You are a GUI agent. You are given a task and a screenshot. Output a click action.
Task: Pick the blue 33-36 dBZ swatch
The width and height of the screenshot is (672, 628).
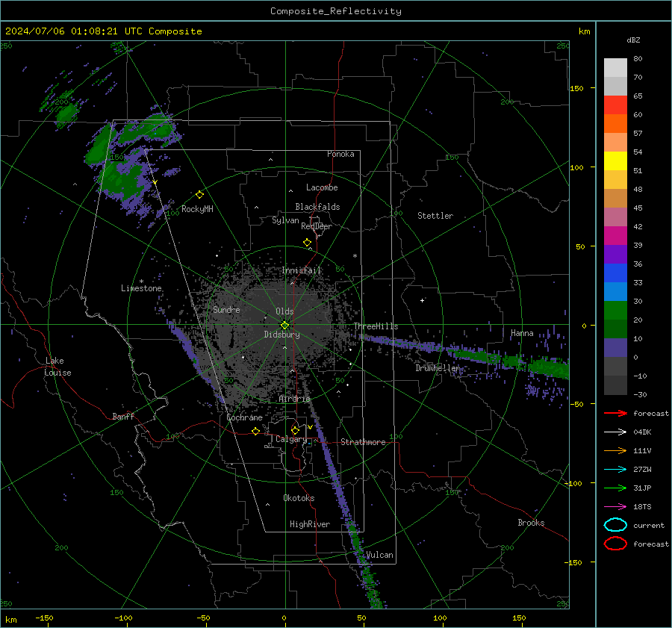(x=615, y=273)
